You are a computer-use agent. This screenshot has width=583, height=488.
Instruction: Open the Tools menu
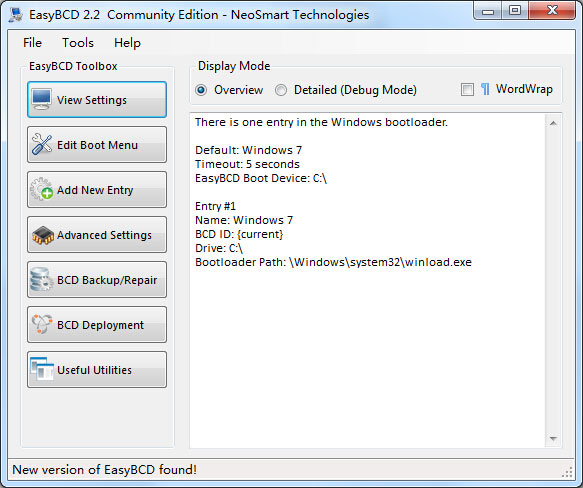(x=78, y=43)
